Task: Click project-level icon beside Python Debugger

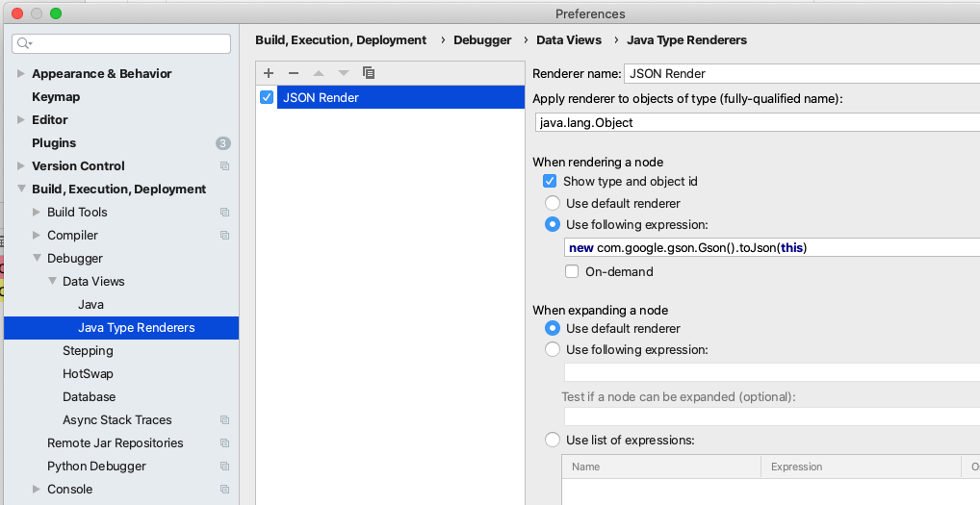Action: tap(224, 467)
